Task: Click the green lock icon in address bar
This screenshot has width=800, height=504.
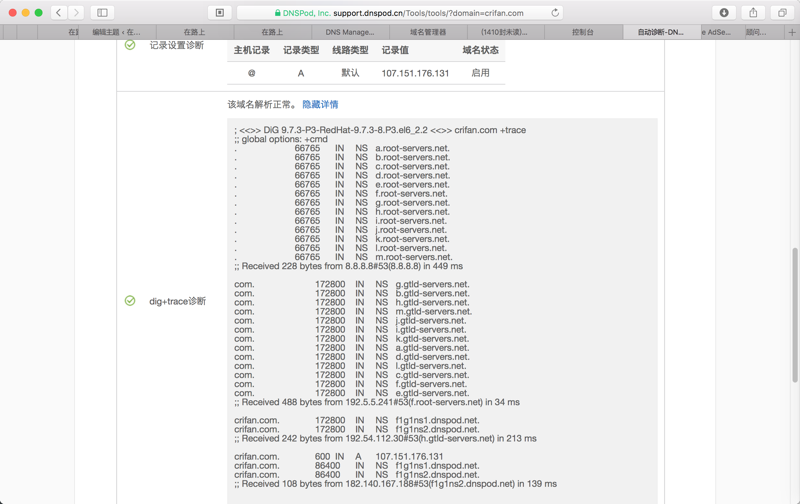Action: pos(278,13)
